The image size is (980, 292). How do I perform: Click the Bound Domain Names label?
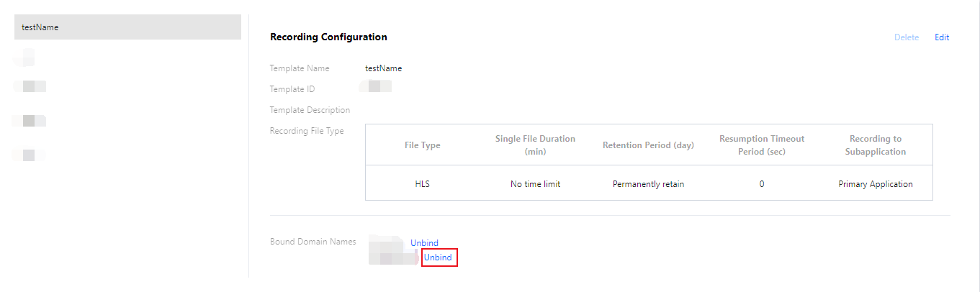coord(313,242)
